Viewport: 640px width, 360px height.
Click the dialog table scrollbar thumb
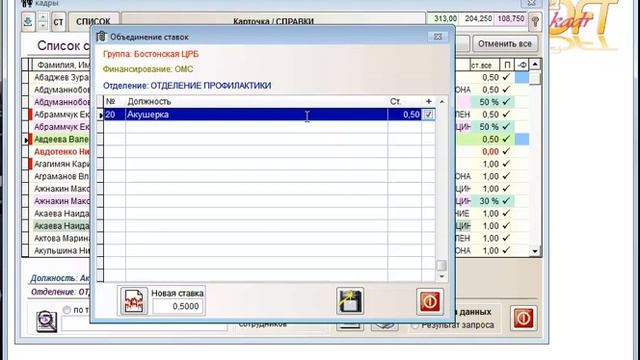441,265
